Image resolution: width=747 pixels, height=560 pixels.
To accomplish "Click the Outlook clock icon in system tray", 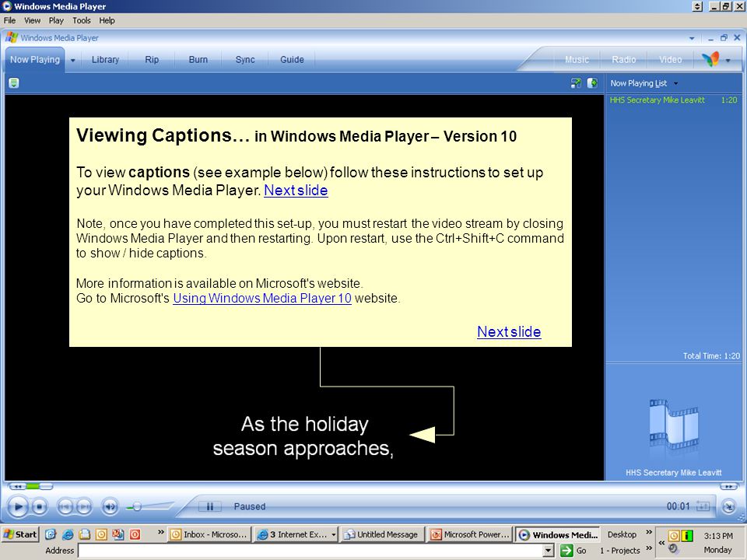I will click(674, 536).
